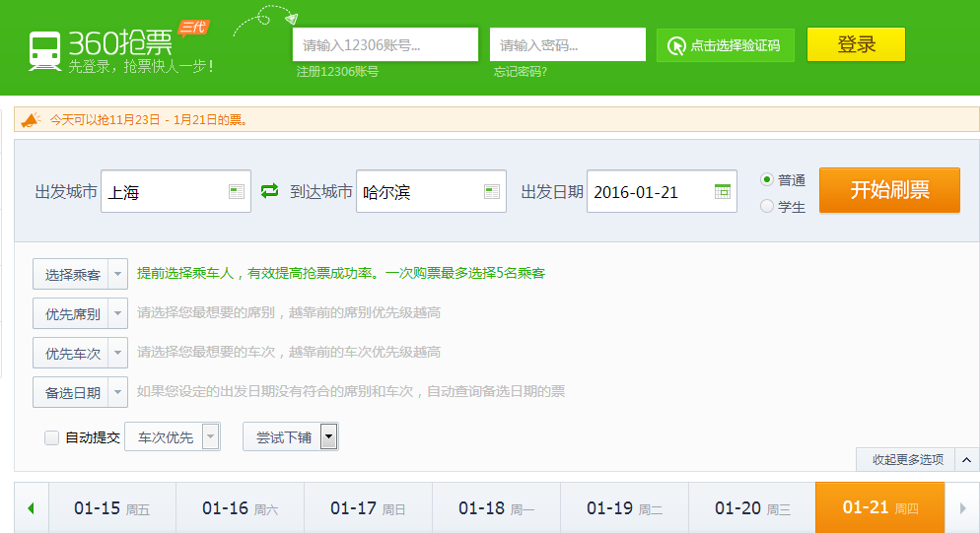
Task: Click 开始刷票 button
Action: pos(889,190)
